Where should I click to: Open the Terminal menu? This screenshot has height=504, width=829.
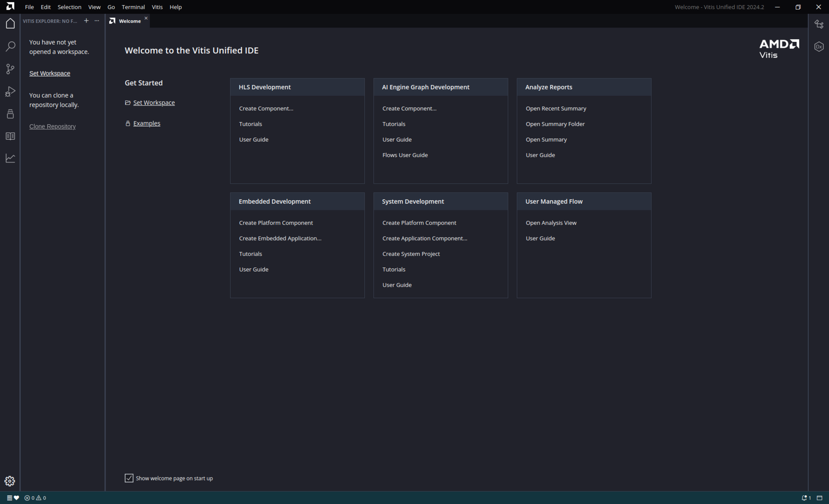click(x=133, y=7)
